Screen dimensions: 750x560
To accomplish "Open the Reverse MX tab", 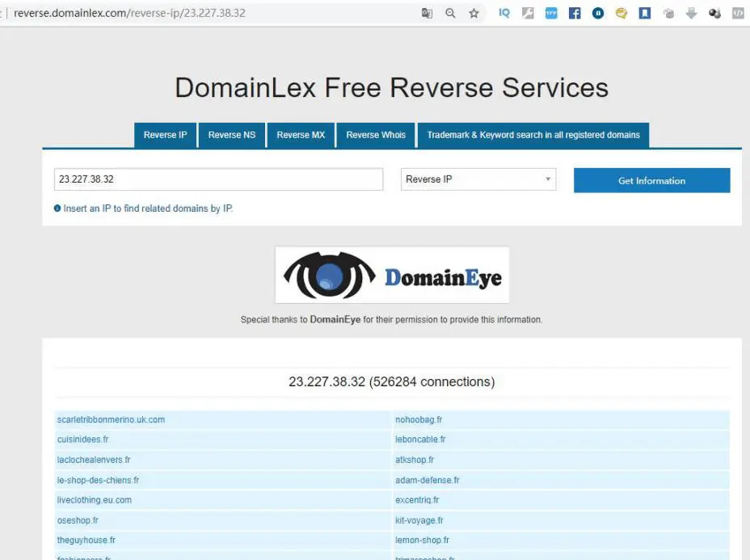I will pyautogui.click(x=301, y=135).
